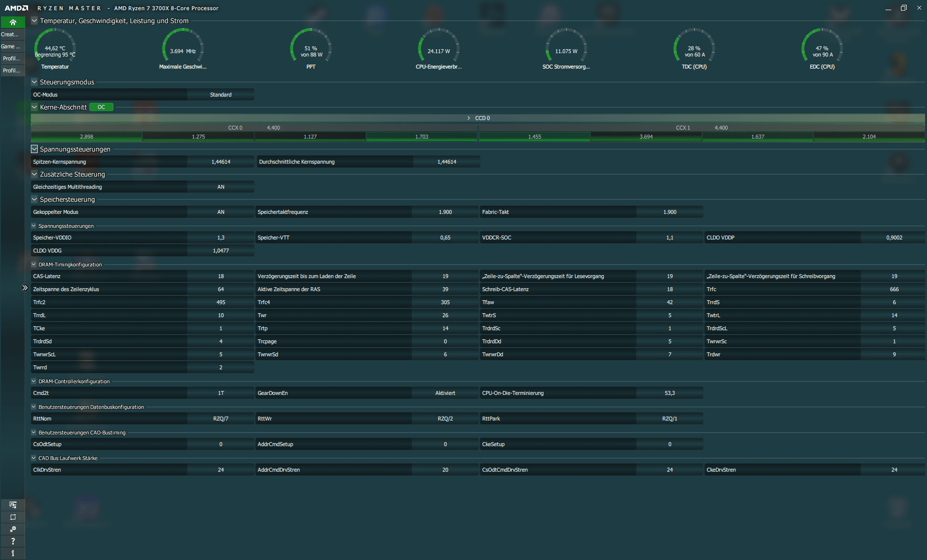Click the CAS-Latenz value 18
Screen dimensions: 927x560
coord(221,276)
